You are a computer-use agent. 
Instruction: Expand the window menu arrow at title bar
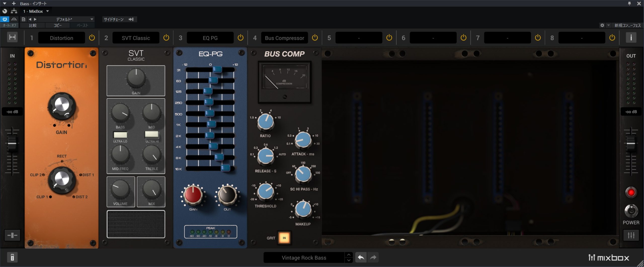4,4
